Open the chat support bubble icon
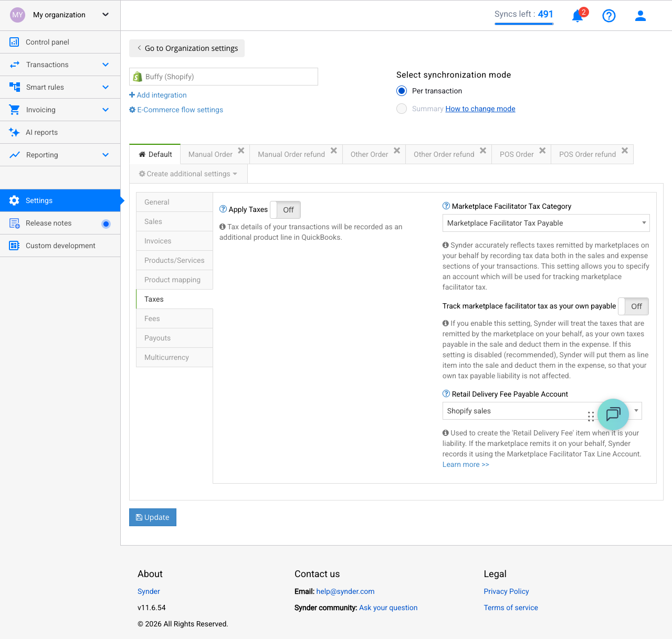The image size is (672, 639). (613, 414)
